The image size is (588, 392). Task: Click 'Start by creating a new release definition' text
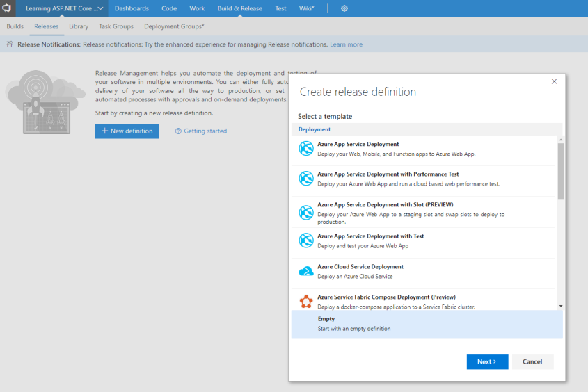[x=154, y=113]
